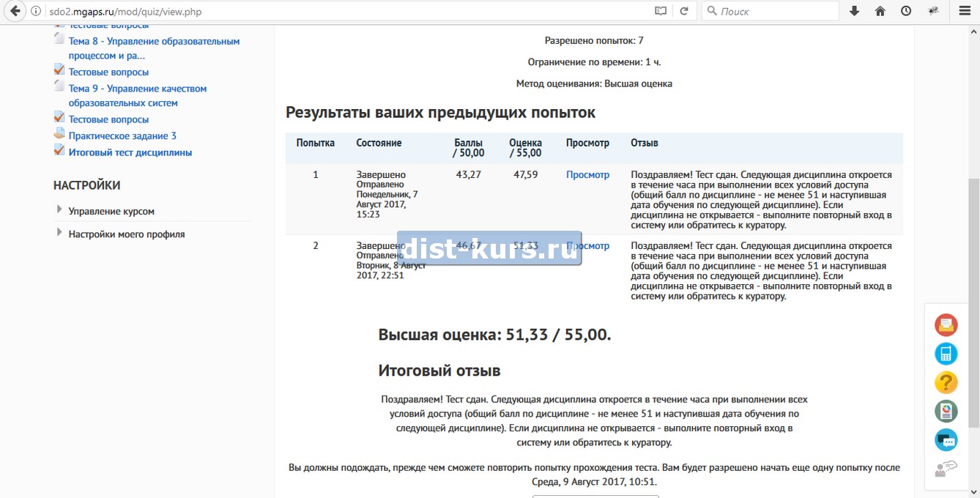This screenshot has width=980, height=498.
Task: Open Просмотр for attempt 2
Action: [x=587, y=245]
